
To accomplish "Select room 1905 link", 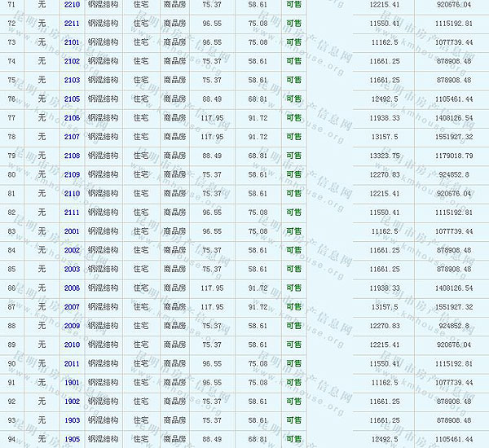I will 72,439.
